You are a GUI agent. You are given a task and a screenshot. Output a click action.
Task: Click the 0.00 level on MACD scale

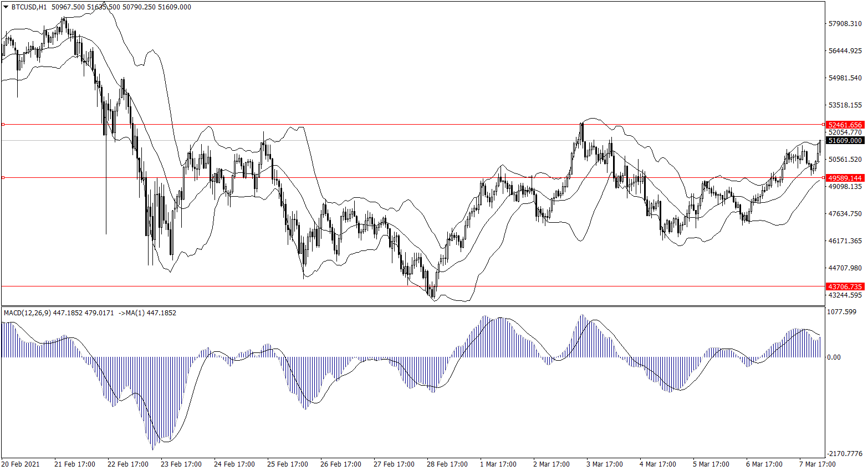click(x=834, y=357)
